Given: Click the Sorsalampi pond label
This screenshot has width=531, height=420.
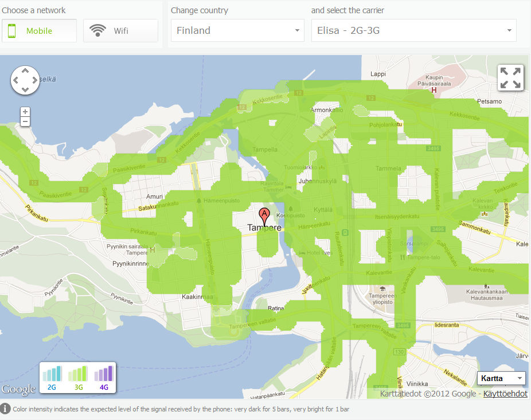Looking at the screenshot, I should 414,244.
